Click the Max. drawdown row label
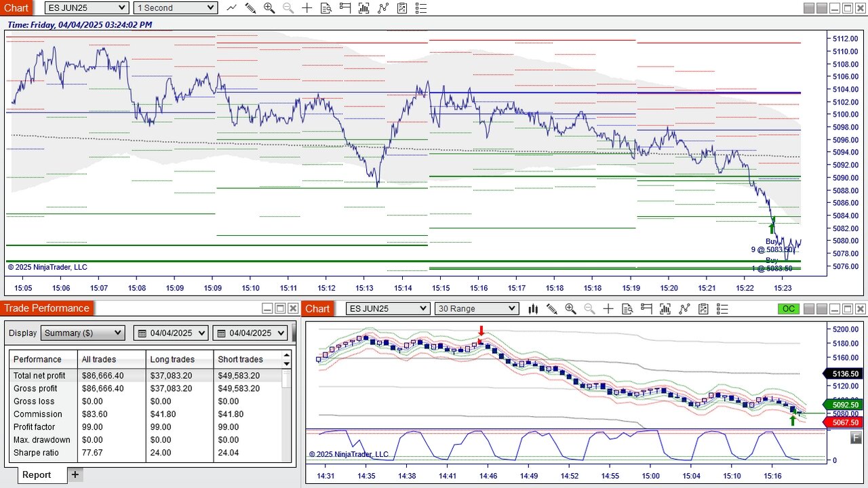This screenshot has height=488, width=868. [41, 440]
